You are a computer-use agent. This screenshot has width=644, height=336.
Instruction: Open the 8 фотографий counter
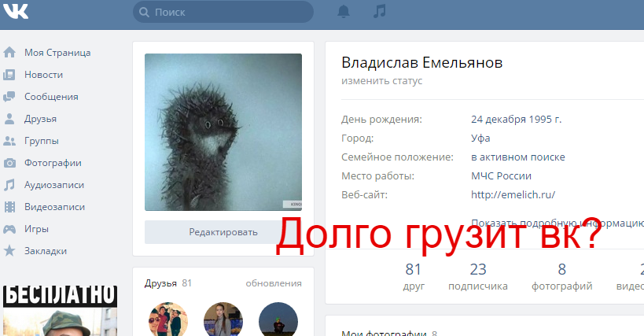tap(562, 277)
